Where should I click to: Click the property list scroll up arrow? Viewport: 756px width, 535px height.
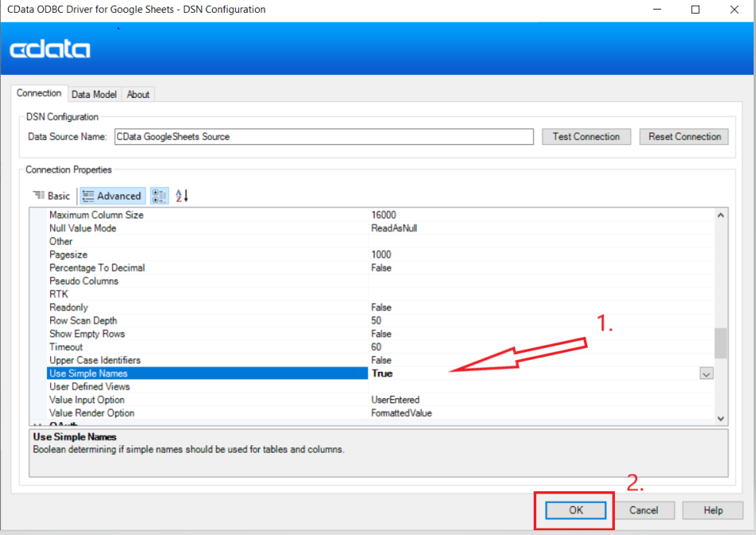721,215
